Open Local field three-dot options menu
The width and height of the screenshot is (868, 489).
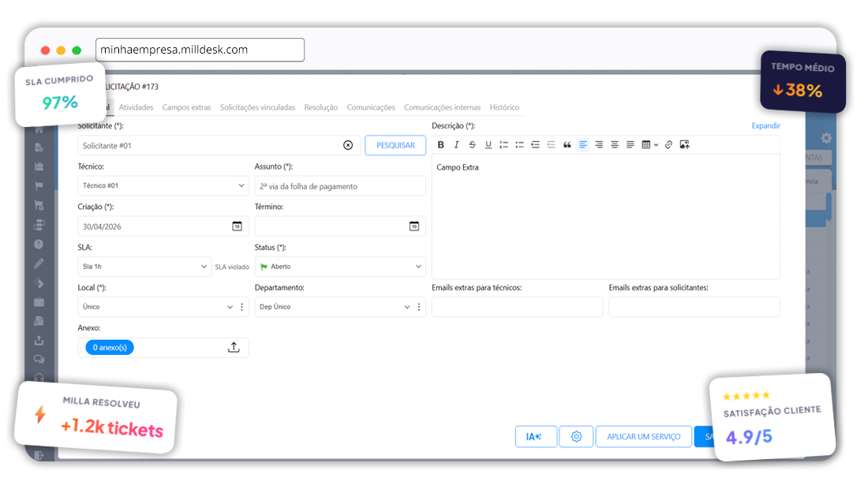point(242,307)
